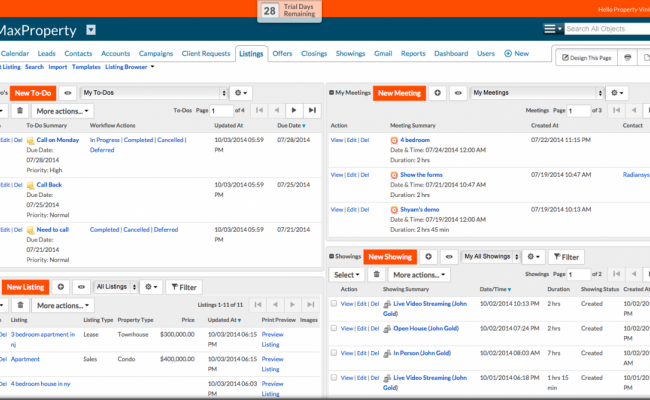Click the To-Dos page number field
The width and height of the screenshot is (650, 400).
pos(221,111)
